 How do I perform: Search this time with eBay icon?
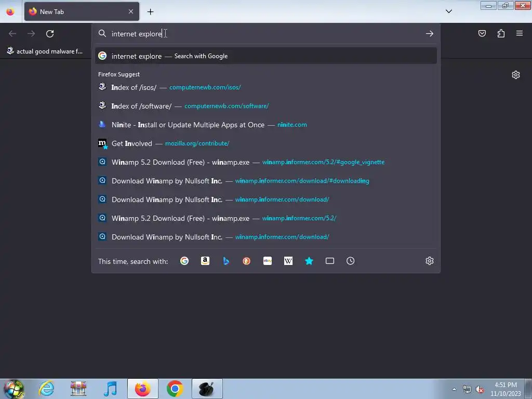pyautogui.click(x=268, y=261)
